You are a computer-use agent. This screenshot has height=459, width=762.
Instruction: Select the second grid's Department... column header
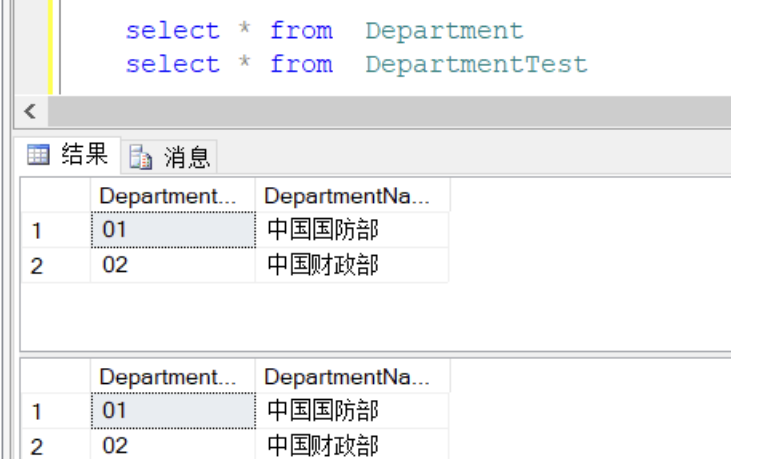(x=172, y=377)
